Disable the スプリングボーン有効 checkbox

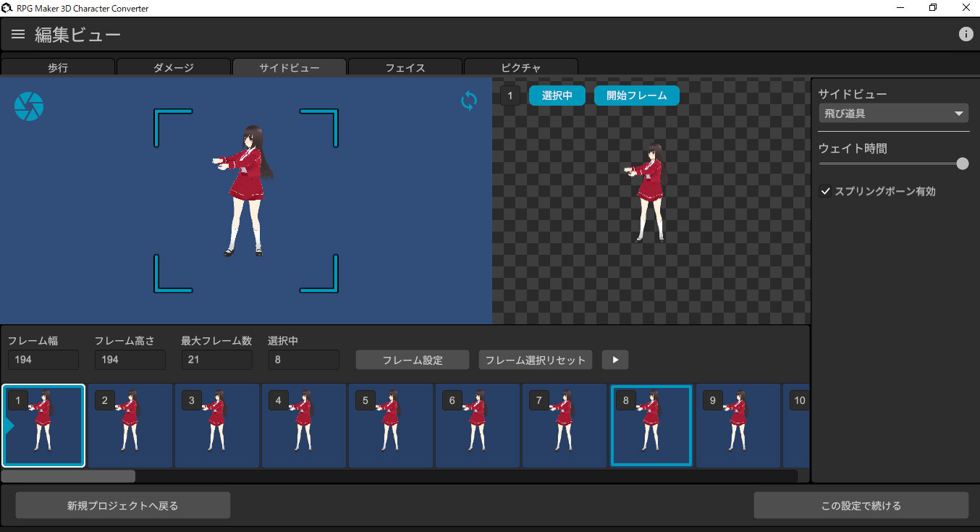pos(826,191)
